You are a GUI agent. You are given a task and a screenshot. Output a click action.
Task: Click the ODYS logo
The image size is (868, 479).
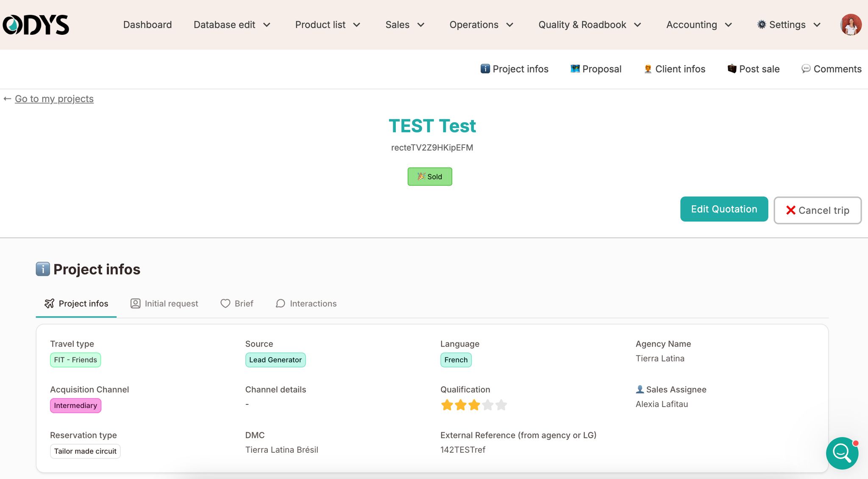pyautogui.click(x=36, y=25)
